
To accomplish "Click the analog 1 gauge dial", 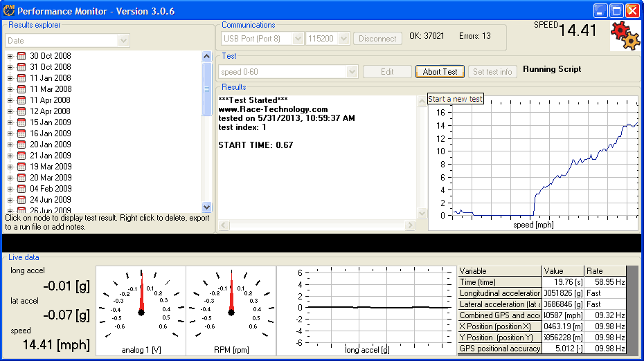I will [x=141, y=307].
